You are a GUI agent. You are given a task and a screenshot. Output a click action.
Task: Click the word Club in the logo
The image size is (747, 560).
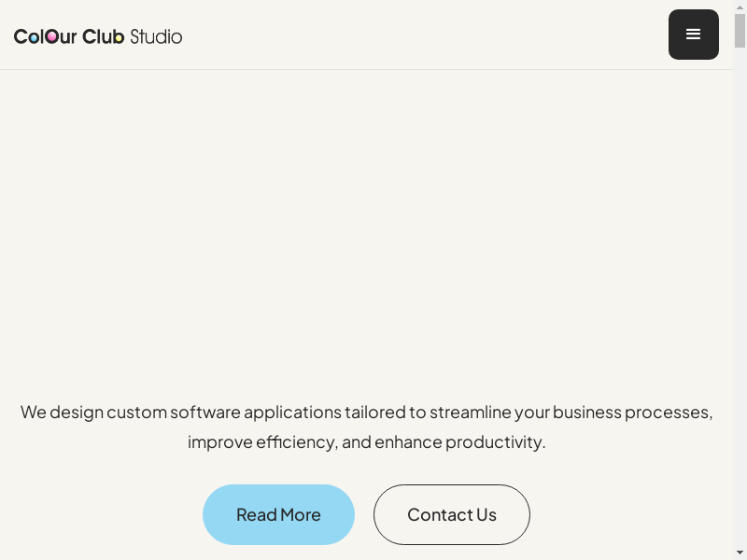click(104, 36)
